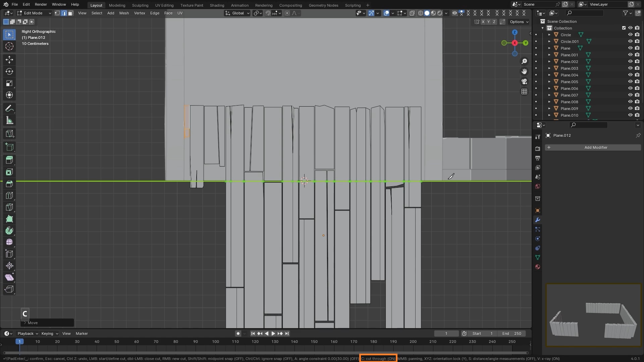Select the Spin tool

(9, 231)
